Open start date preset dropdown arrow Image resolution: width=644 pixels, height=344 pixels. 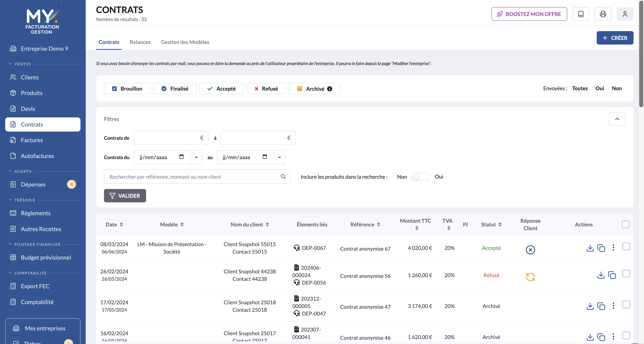click(196, 157)
